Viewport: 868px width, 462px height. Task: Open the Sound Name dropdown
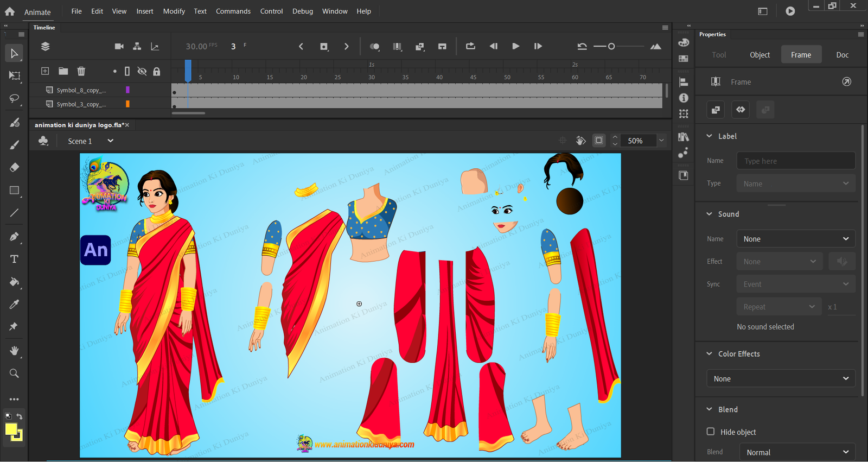tap(795, 239)
